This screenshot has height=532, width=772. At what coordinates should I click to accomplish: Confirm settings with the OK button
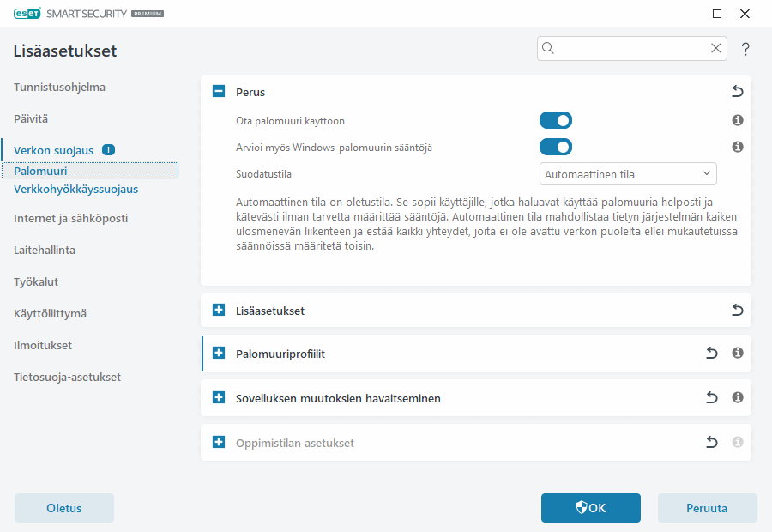[590, 508]
